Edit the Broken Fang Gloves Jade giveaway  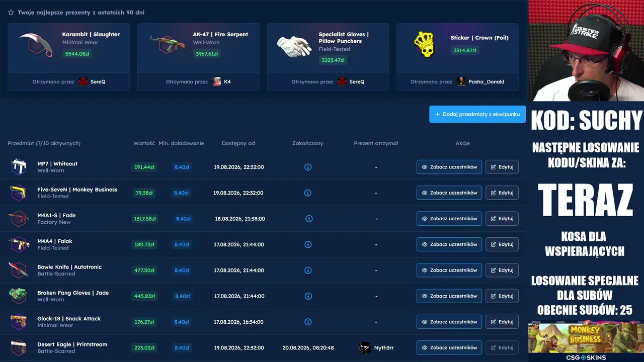[x=502, y=296]
